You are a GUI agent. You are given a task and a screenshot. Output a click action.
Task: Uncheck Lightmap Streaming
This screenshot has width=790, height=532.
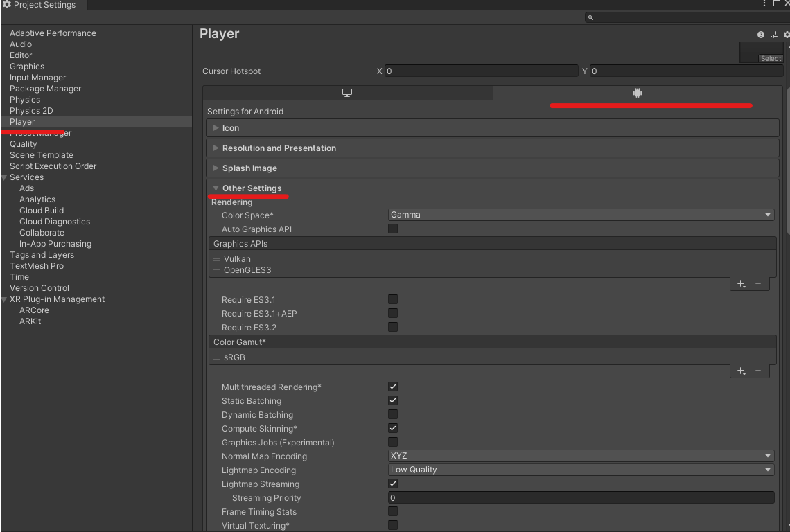(393, 484)
